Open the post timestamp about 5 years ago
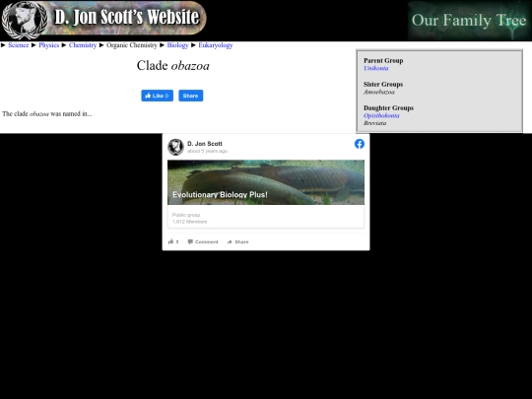The height and width of the screenshot is (399, 532). (x=207, y=151)
